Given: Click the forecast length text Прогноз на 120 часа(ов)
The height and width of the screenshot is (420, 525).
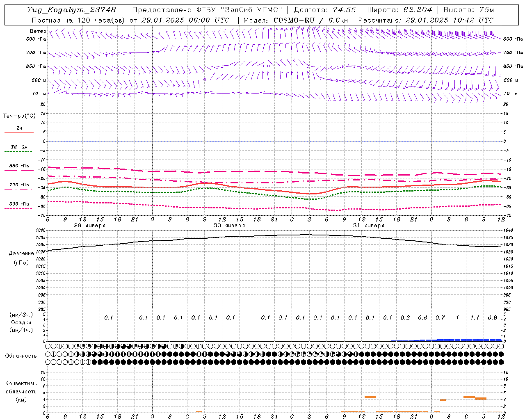Looking at the screenshot, I should tap(79, 20).
